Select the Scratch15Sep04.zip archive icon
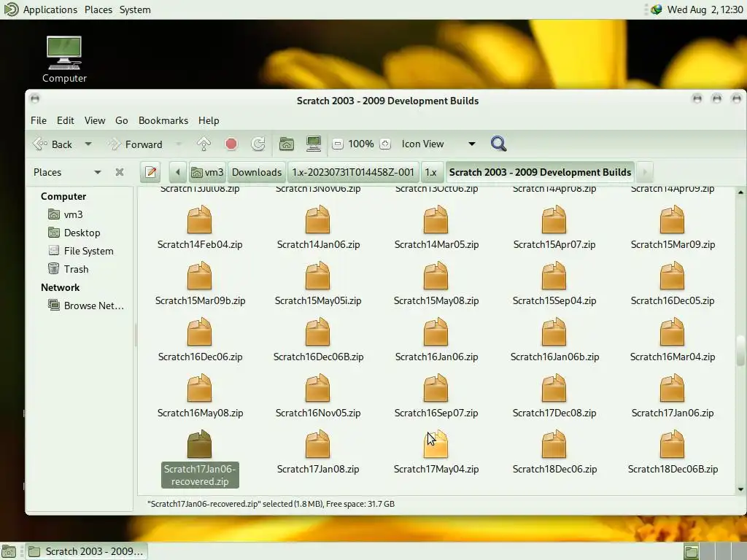This screenshot has height=560, width=747. 554,276
